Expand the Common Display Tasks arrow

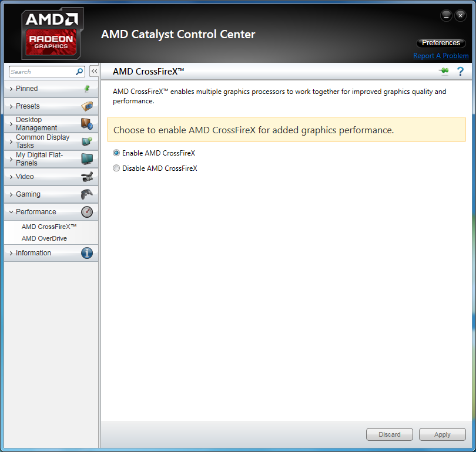[11, 141]
